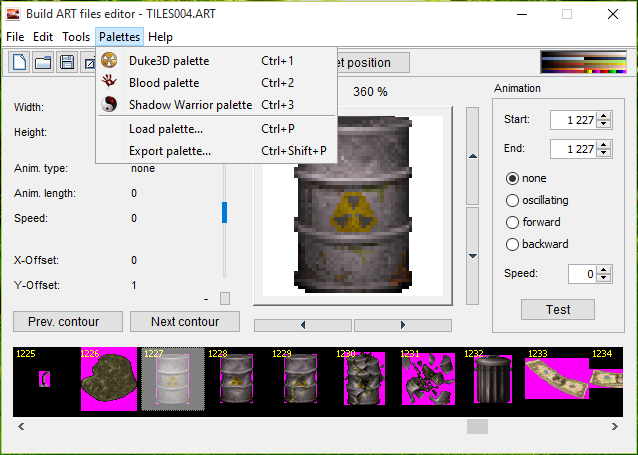The image size is (638, 455).
Task: Select the backward animation option
Action: pyautogui.click(x=512, y=244)
